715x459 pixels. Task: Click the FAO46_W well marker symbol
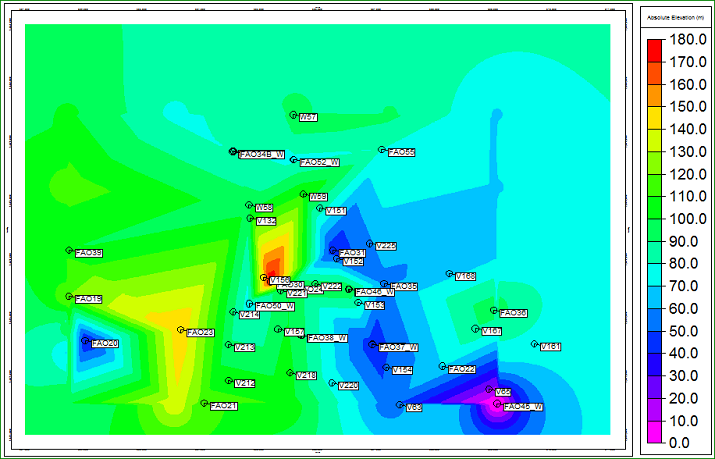(x=349, y=289)
